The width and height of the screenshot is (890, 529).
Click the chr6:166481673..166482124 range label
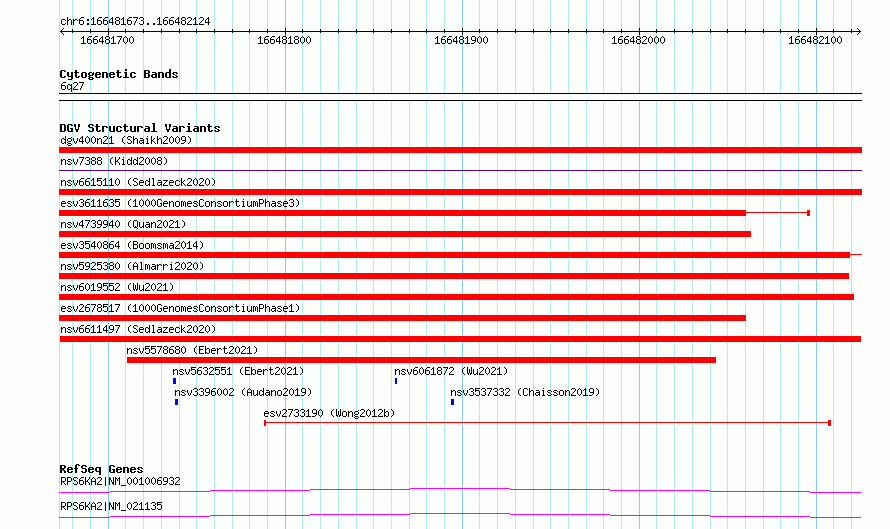[x=135, y=22]
